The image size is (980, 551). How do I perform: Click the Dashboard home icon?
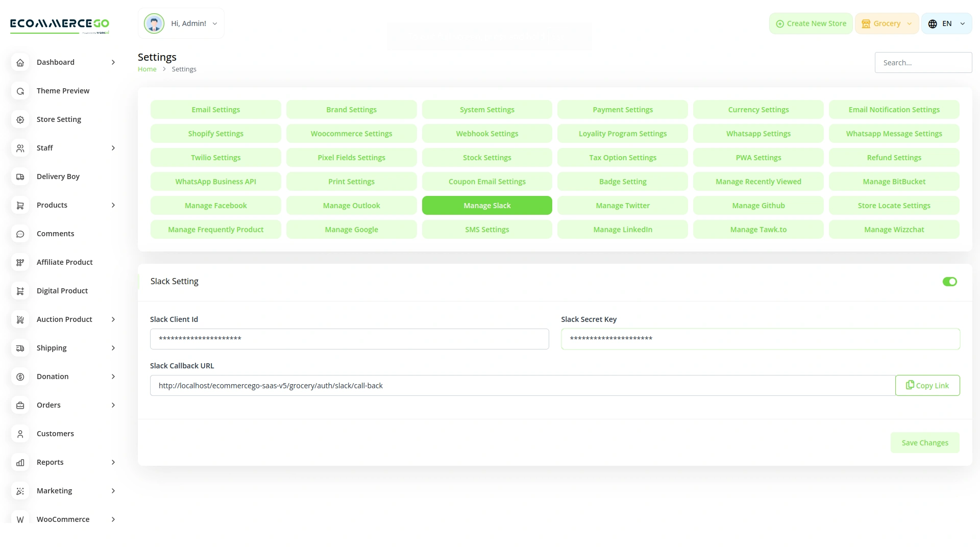[x=20, y=62]
